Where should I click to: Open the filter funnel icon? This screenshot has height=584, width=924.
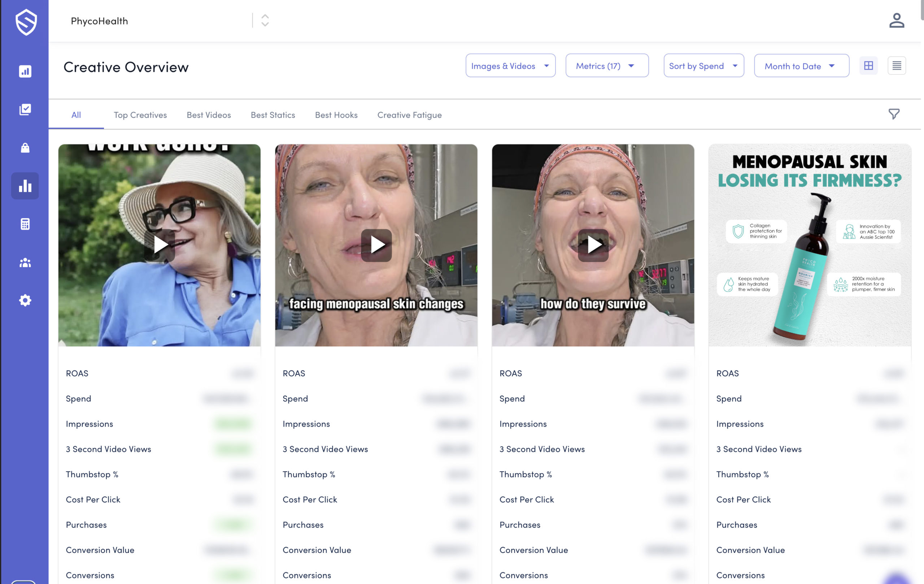[x=894, y=114]
